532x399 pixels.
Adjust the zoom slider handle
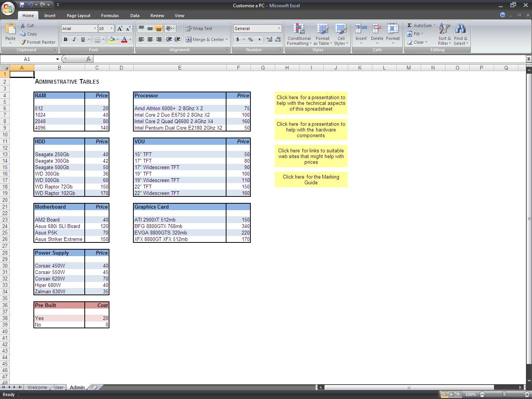click(x=504, y=394)
